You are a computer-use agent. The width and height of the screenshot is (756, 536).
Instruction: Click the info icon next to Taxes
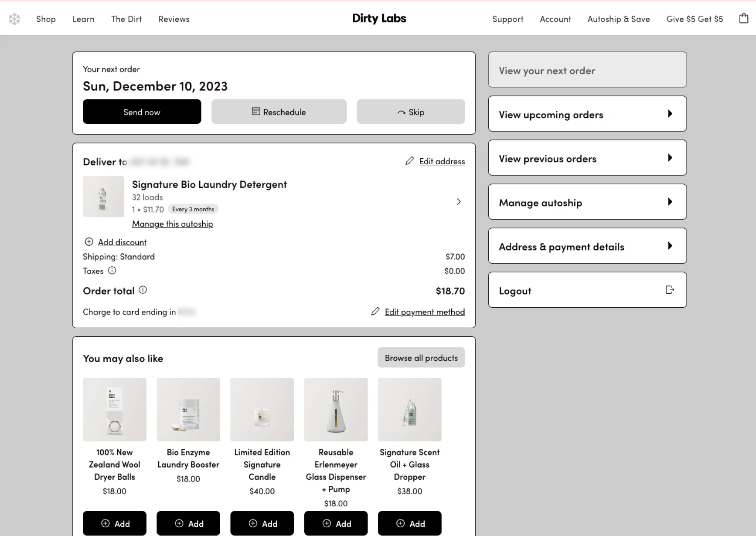[x=112, y=271]
